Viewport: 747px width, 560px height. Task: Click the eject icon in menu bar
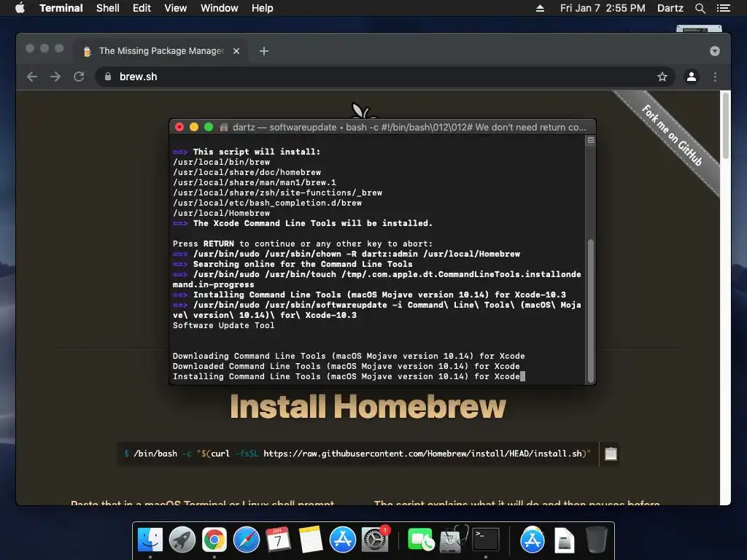coord(540,8)
